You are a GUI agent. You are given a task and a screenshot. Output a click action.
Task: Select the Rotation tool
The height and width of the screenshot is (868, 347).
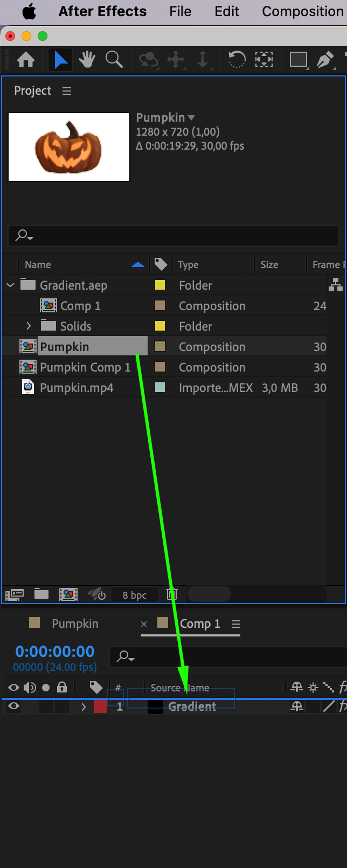(x=237, y=59)
